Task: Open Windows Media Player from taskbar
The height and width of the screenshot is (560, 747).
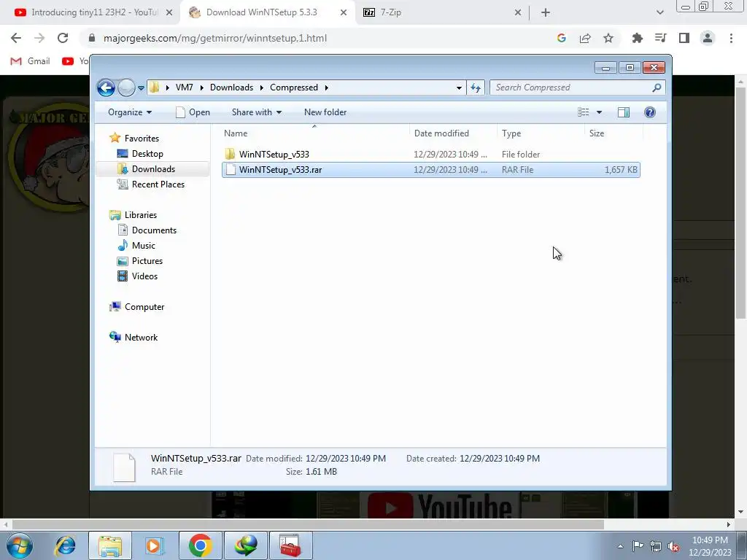Action: pos(155,545)
